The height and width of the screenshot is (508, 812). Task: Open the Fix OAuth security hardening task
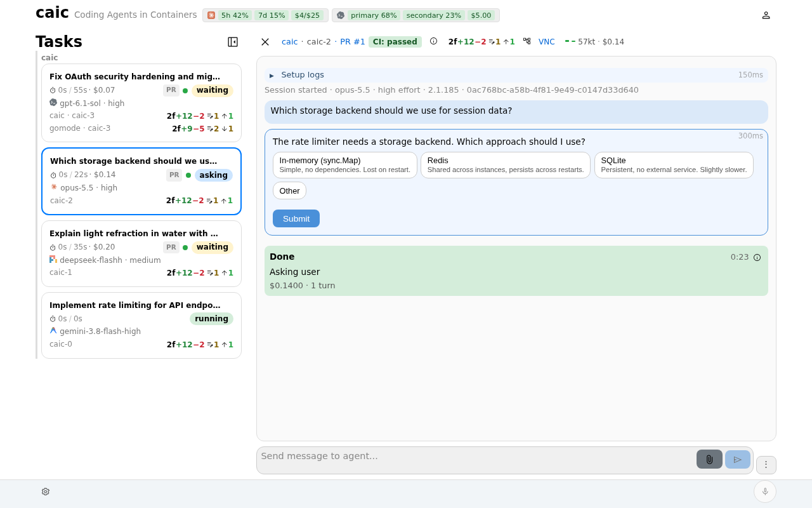(x=141, y=103)
